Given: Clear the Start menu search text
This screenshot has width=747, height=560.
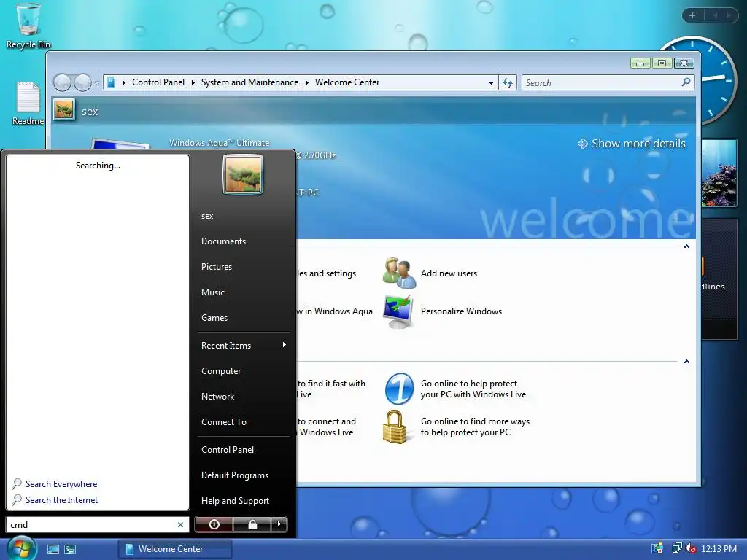Looking at the screenshot, I should coord(181,524).
